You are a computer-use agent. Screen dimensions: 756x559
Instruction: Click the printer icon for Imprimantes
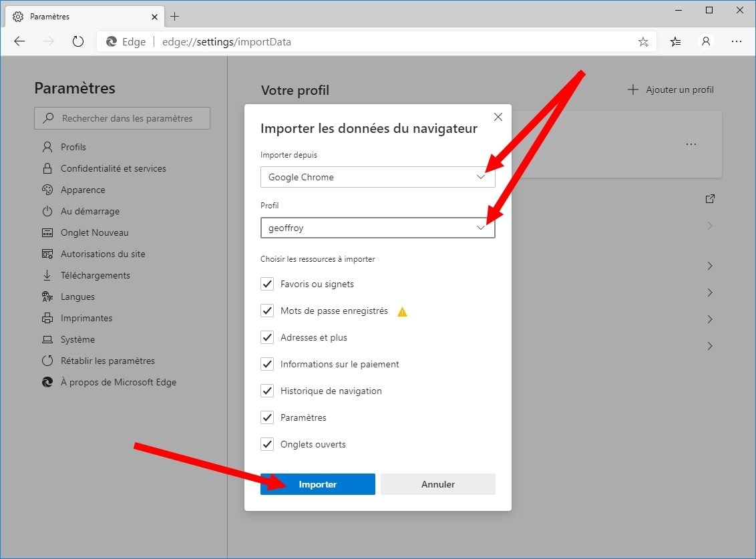point(47,318)
